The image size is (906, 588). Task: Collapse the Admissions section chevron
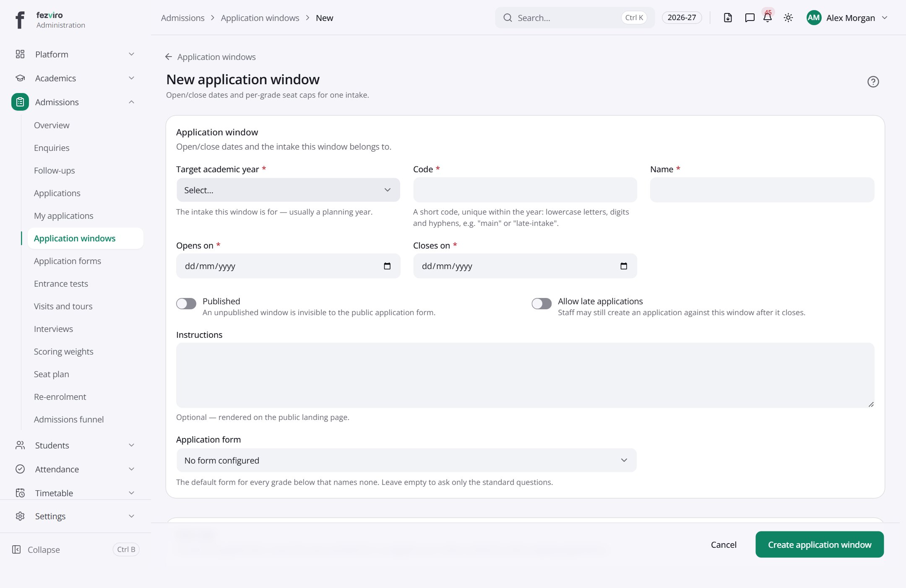[x=131, y=102]
